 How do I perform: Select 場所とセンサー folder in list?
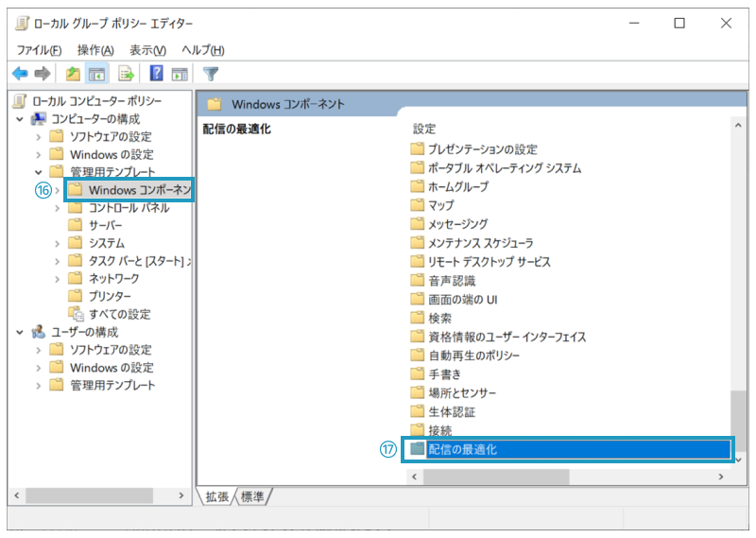coord(462,393)
